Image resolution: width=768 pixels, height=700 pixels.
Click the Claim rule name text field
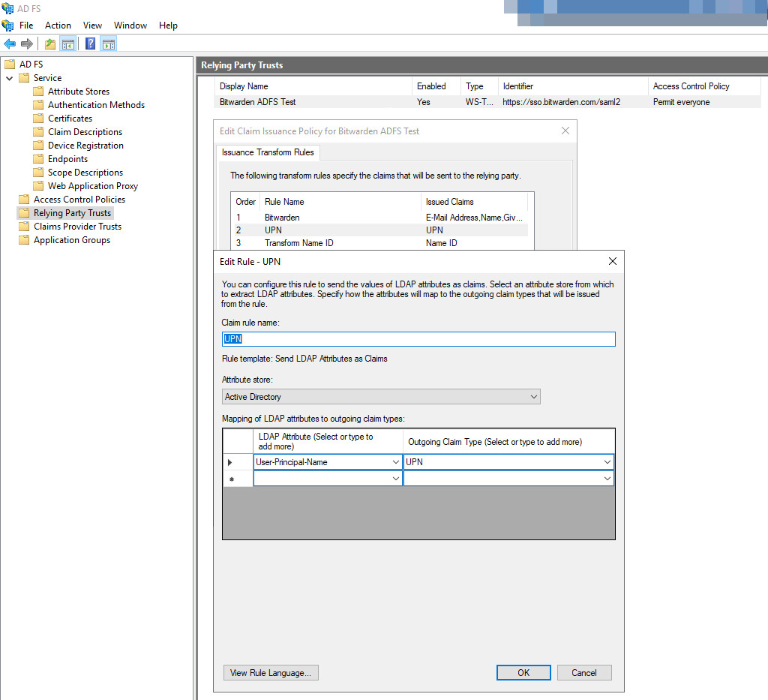pos(418,339)
